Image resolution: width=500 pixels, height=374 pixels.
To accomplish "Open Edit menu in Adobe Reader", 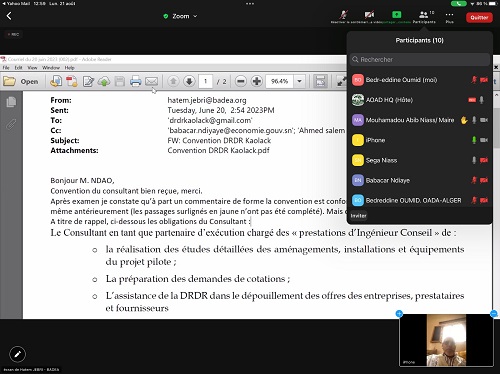I will (x=18, y=68).
